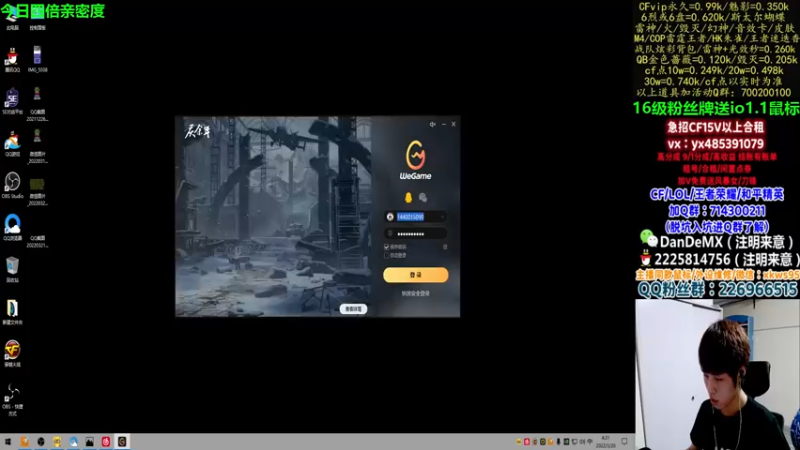This screenshot has height=450, width=800.
Task: Click the OBS icon in the taskbar
Action: pos(41,442)
